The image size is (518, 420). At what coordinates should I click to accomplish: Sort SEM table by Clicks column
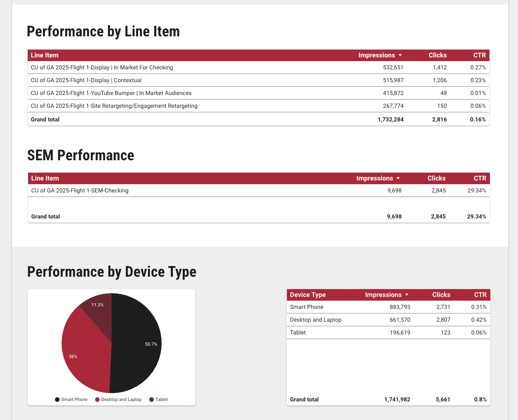click(x=436, y=178)
